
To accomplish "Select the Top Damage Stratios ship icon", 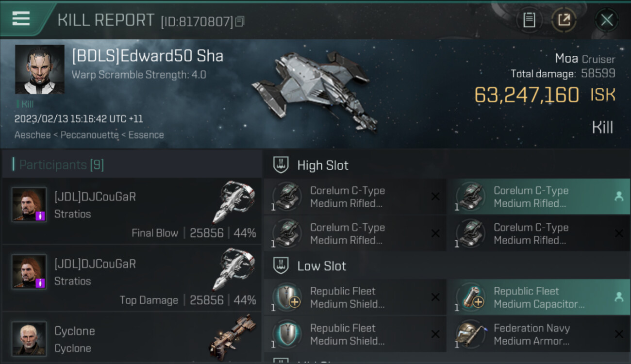I will tap(233, 270).
